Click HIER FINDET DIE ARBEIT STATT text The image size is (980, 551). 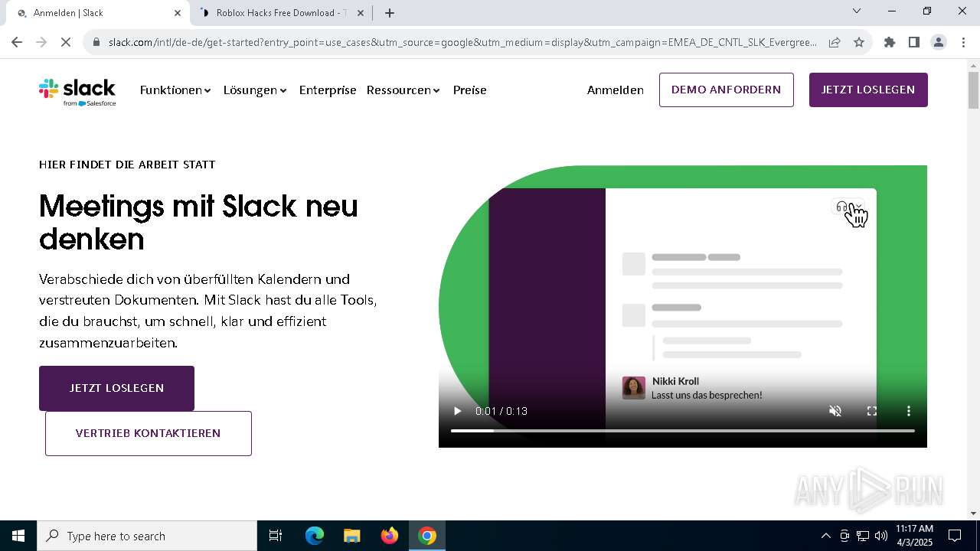[127, 165]
